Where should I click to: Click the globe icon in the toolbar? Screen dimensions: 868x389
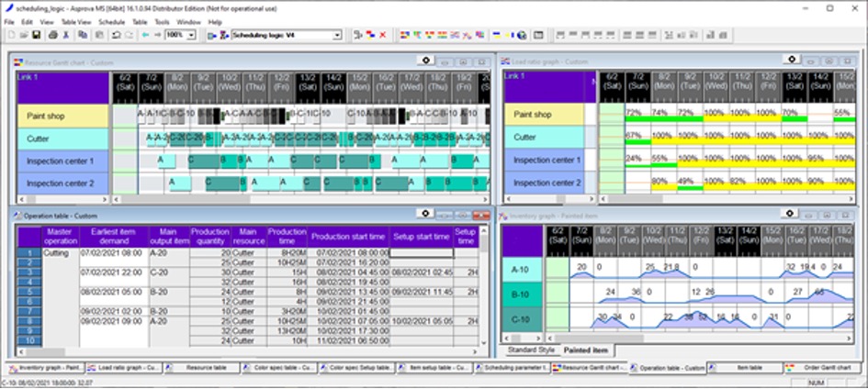pyautogui.click(x=522, y=35)
